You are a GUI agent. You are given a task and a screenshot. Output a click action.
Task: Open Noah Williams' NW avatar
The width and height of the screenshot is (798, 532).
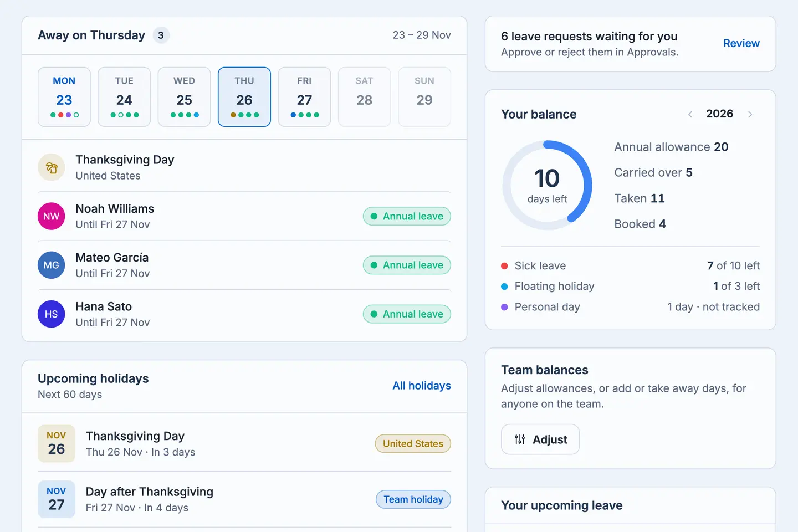pyautogui.click(x=52, y=216)
